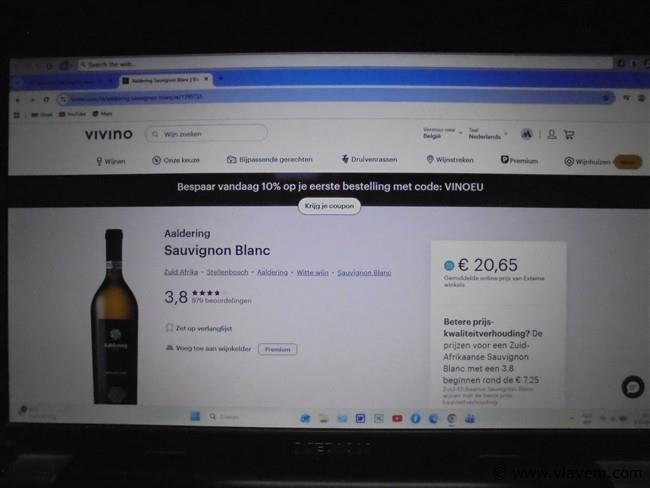
Task: Follow the Sauvignon Blanc breadcrumb link
Action: point(364,273)
